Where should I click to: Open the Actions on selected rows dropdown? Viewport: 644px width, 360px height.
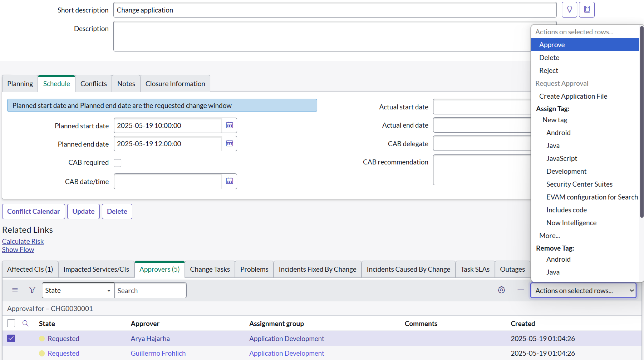pyautogui.click(x=583, y=290)
